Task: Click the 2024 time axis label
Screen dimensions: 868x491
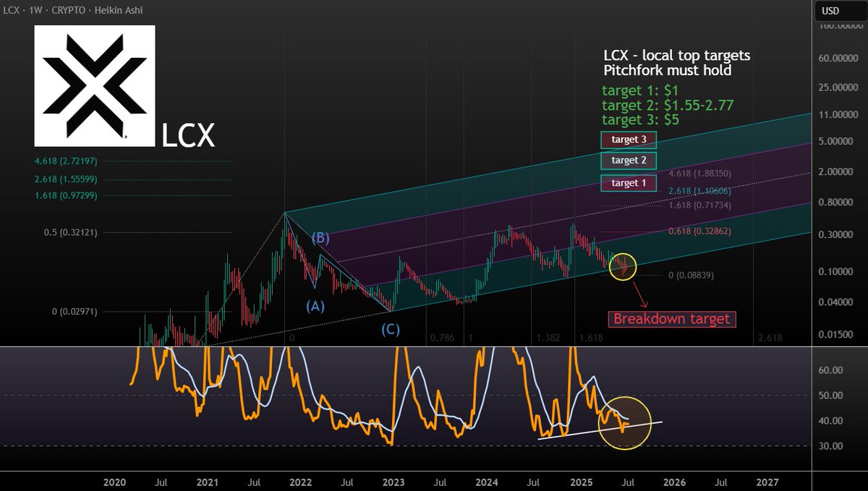Action: click(x=488, y=481)
